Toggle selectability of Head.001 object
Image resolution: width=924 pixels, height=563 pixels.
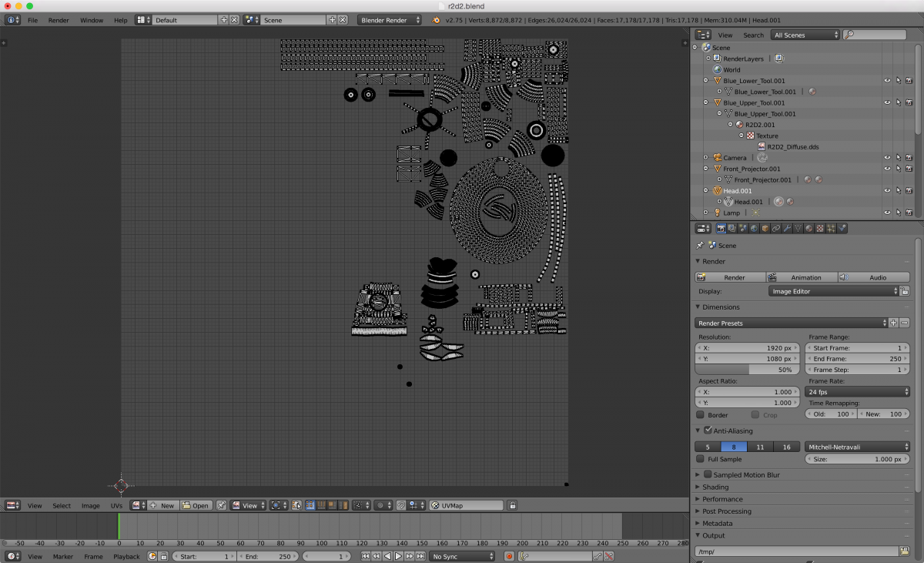point(898,191)
